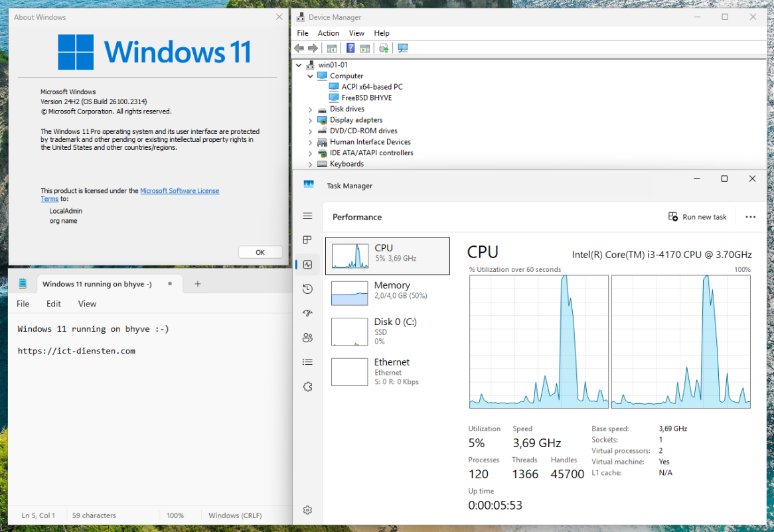Expand the Disk drives category
The image size is (774, 532).
point(310,109)
